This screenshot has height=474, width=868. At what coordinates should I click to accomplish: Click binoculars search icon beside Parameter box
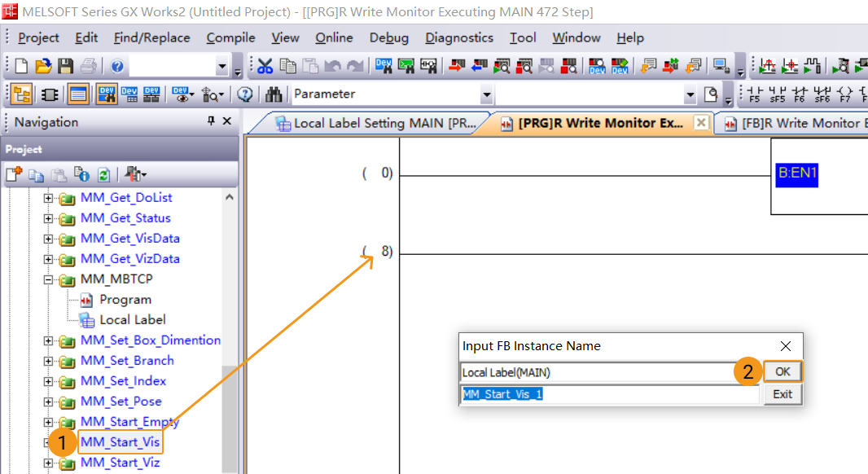pos(274,94)
